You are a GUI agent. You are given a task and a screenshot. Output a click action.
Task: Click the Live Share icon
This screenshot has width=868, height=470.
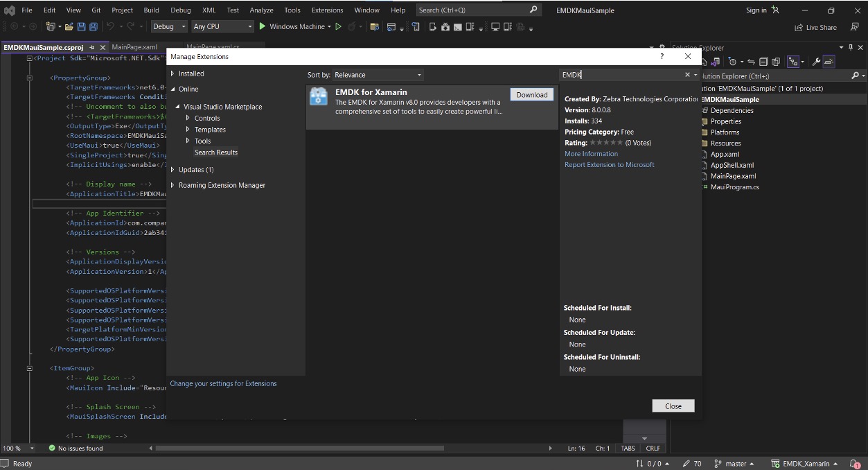pyautogui.click(x=799, y=28)
